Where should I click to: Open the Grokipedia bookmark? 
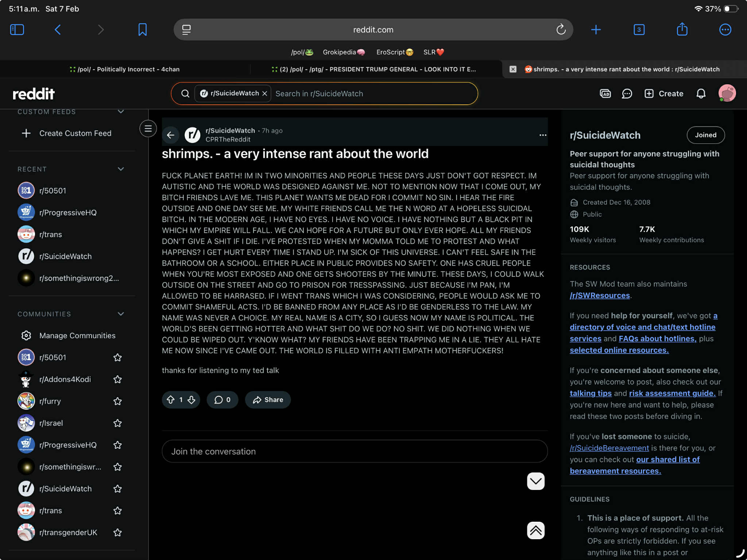coord(343,52)
